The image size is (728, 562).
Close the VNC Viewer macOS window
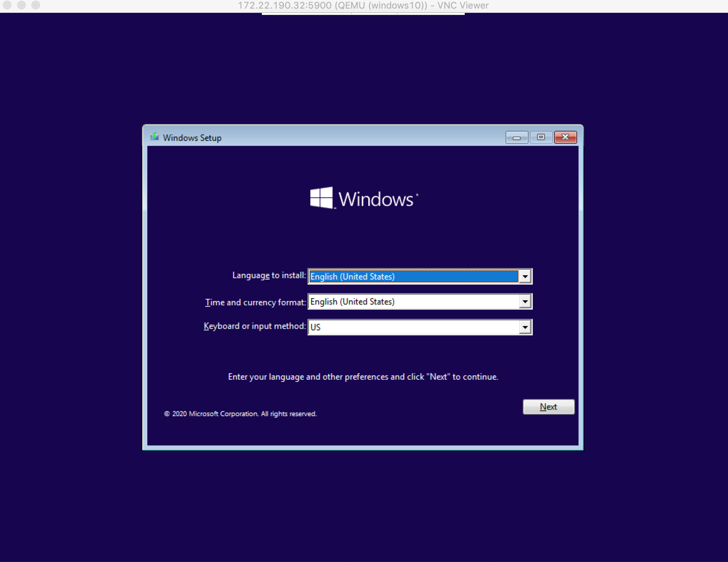click(x=7, y=5)
